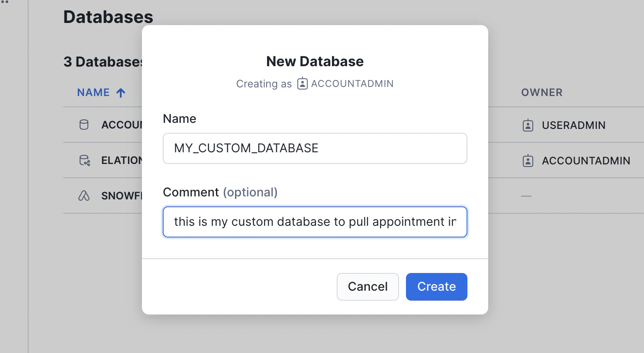Click the OWNER column header
Screen dimensions: 644x353
(541, 93)
